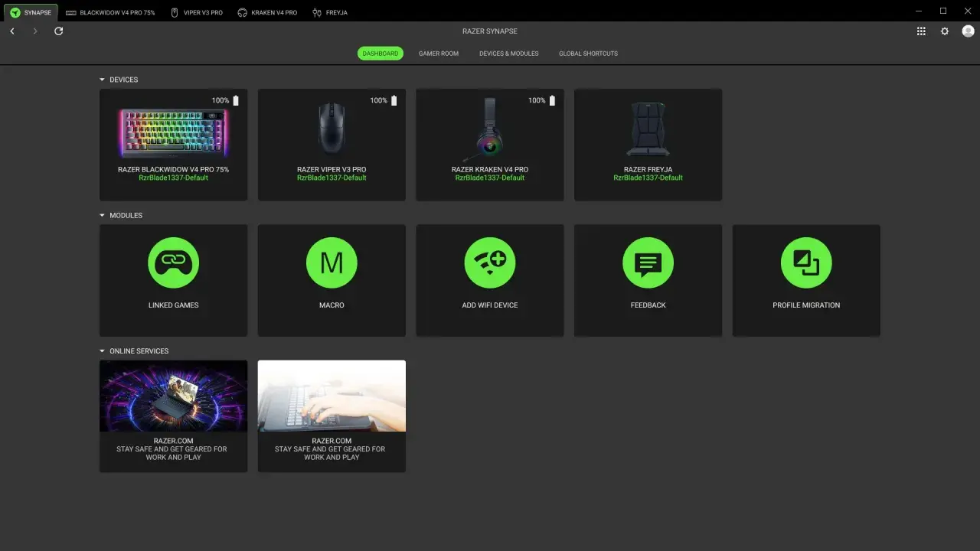Open the apps grid icon
The image size is (980, 551).
tap(921, 31)
